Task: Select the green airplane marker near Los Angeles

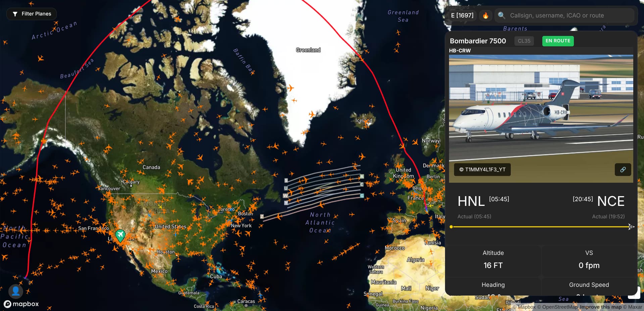Action: [x=120, y=235]
